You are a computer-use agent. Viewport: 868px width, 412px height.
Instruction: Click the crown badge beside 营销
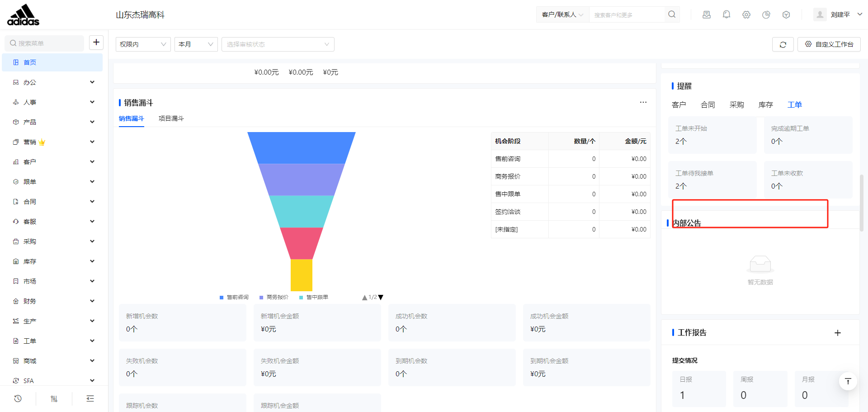42,142
